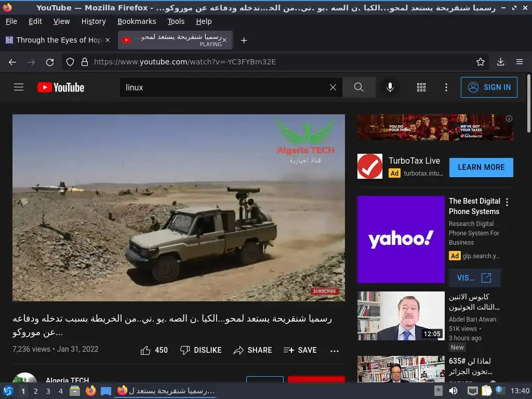Viewport: 532px width, 399px height.
Task: Open the YouTube apps grid
Action: point(421,87)
